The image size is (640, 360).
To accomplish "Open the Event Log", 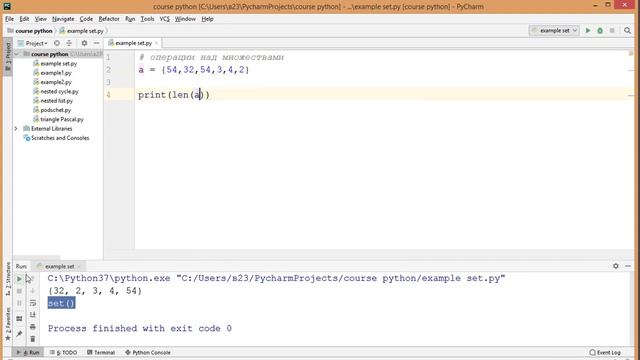I will click(x=605, y=352).
